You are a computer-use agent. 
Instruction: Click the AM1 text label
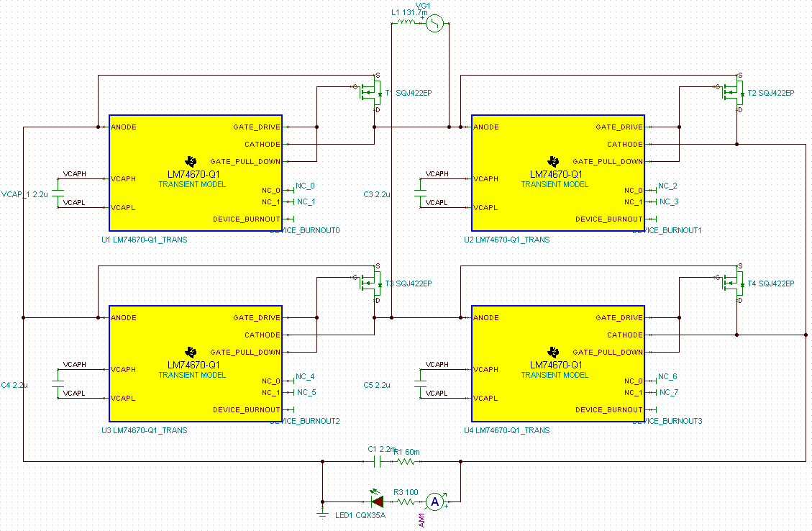pyautogui.click(x=421, y=520)
